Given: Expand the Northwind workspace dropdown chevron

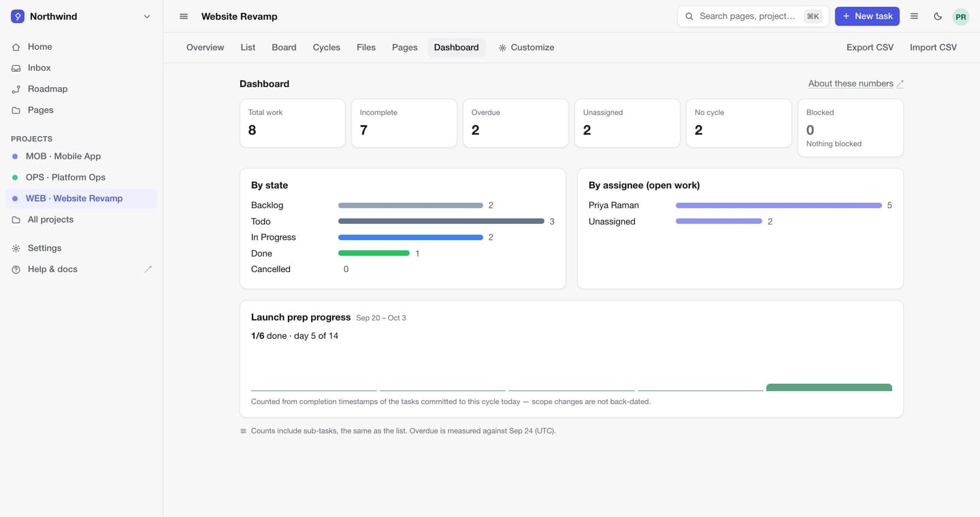Looking at the screenshot, I should pos(146,16).
